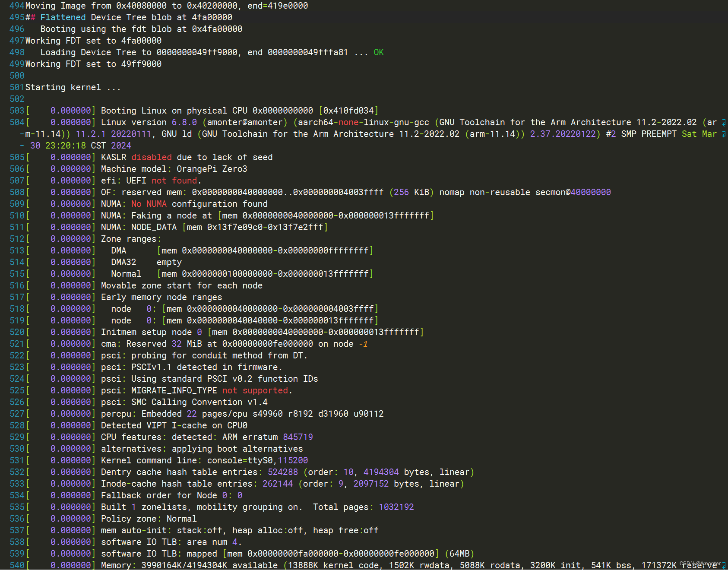Click 'NODE_DATA' on line 511
This screenshot has height=570, width=728.
(154, 227)
